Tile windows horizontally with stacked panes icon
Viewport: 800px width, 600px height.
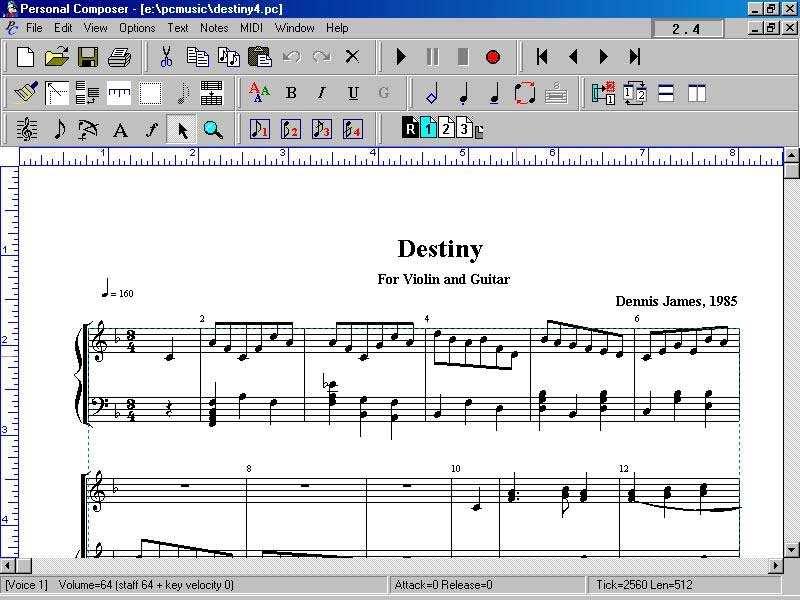(x=666, y=93)
